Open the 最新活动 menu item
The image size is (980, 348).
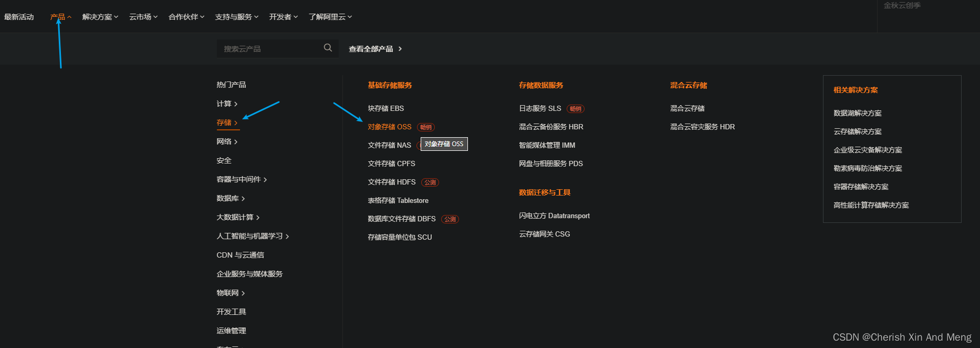(x=19, y=17)
